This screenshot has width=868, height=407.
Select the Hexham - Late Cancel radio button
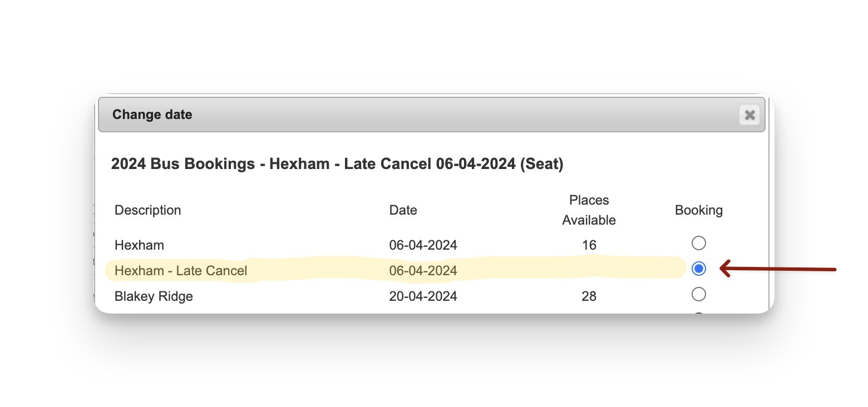tap(698, 269)
